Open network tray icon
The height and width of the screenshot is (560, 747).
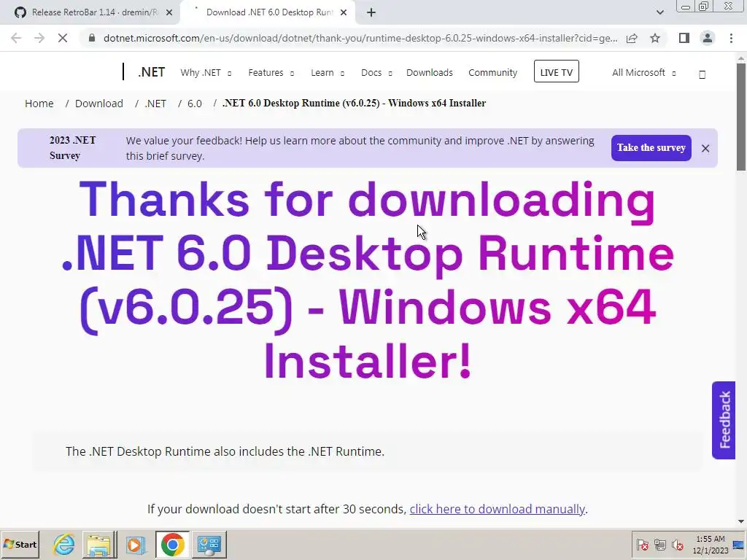(x=659, y=544)
